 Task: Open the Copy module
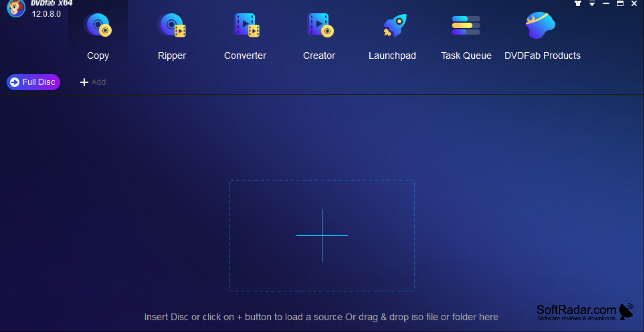(98, 36)
